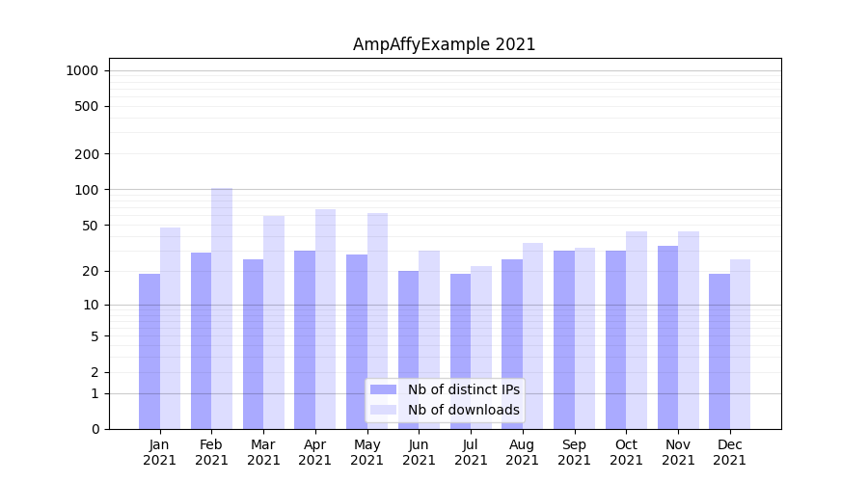Select the 'Nb of distinct IPs' legend label

(463, 389)
